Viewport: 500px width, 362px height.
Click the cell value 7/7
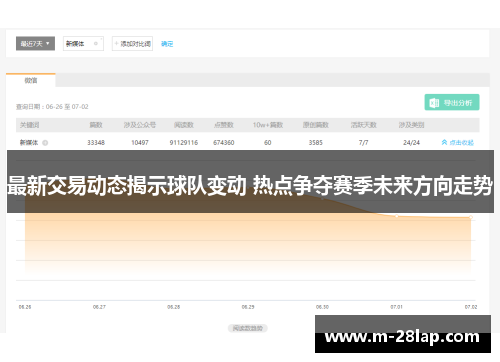tap(363, 143)
